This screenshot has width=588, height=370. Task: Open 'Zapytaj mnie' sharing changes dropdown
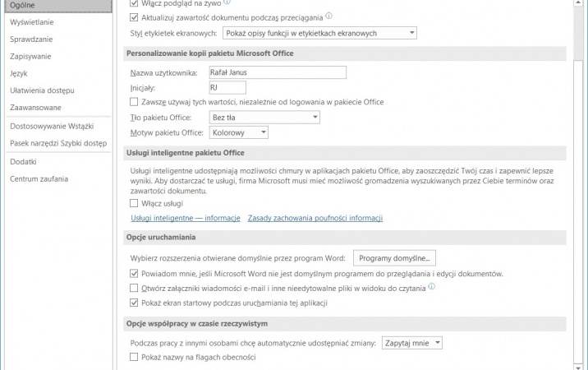pyautogui.click(x=411, y=343)
